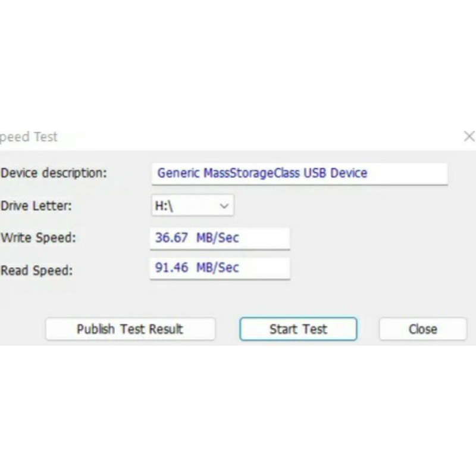
Task: Click the Device description text field
Action: pos(298,173)
